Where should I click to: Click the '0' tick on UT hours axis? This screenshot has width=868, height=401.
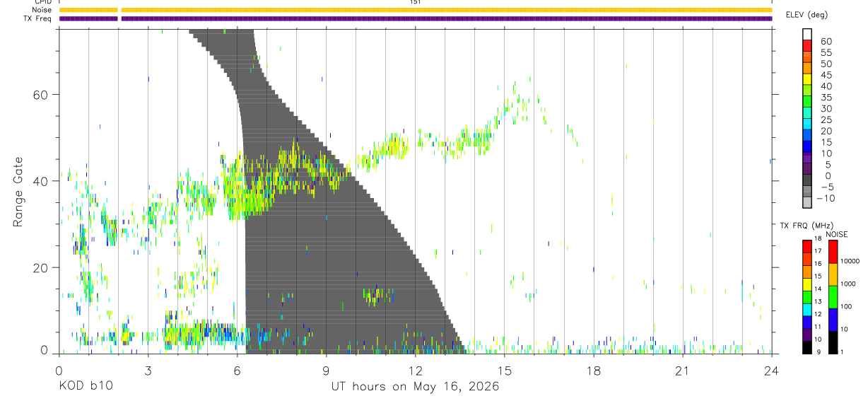click(59, 370)
